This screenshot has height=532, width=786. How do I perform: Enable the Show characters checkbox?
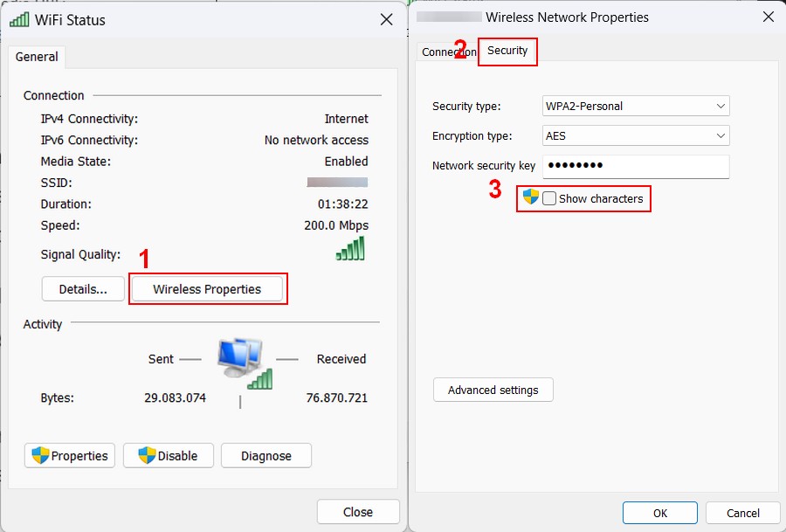pyautogui.click(x=549, y=198)
